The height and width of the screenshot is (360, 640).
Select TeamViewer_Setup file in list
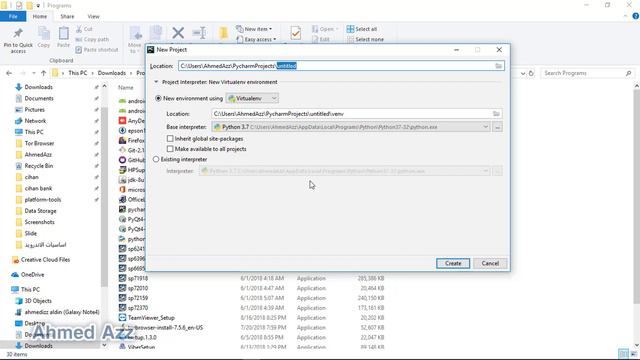[x=151, y=318]
